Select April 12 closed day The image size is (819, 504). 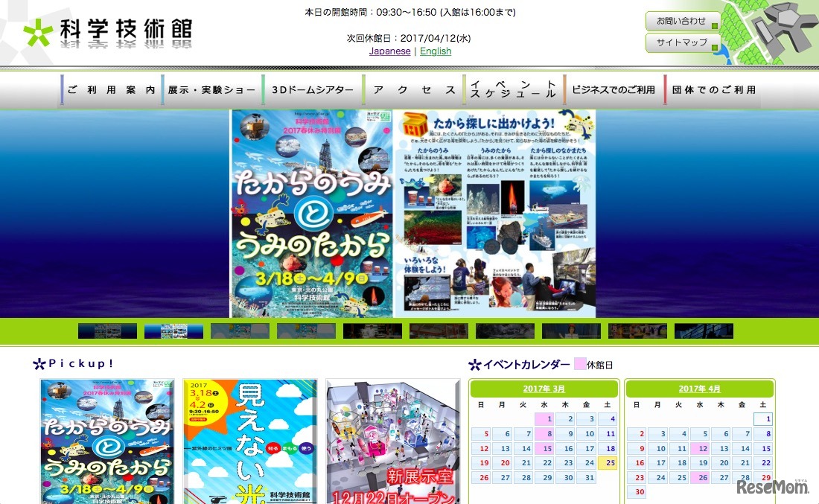(x=699, y=448)
